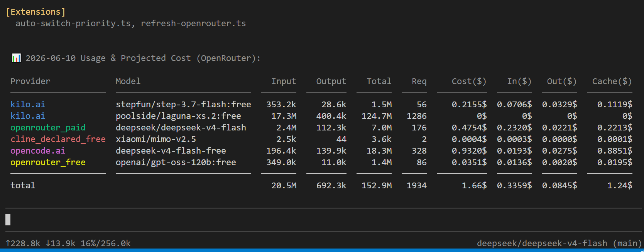Select the poolside/laguna-xs.2:free model name
Viewport: 644px width, 252px height.
(x=178, y=116)
